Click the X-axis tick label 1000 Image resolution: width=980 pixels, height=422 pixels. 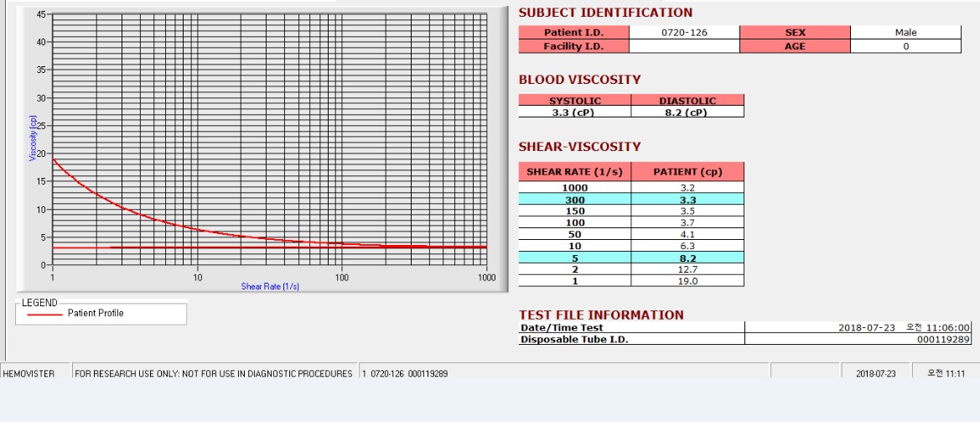coord(487,277)
